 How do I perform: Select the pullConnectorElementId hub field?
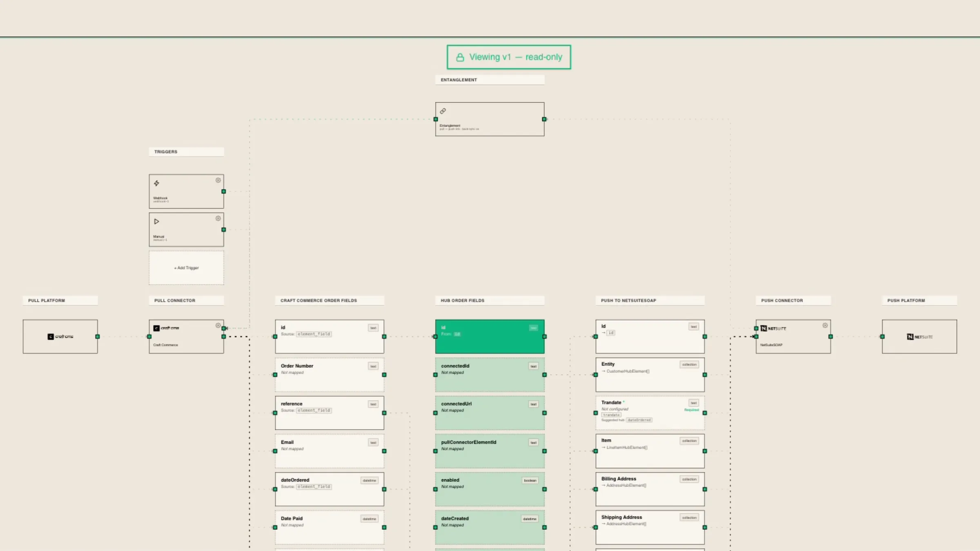pos(490,451)
